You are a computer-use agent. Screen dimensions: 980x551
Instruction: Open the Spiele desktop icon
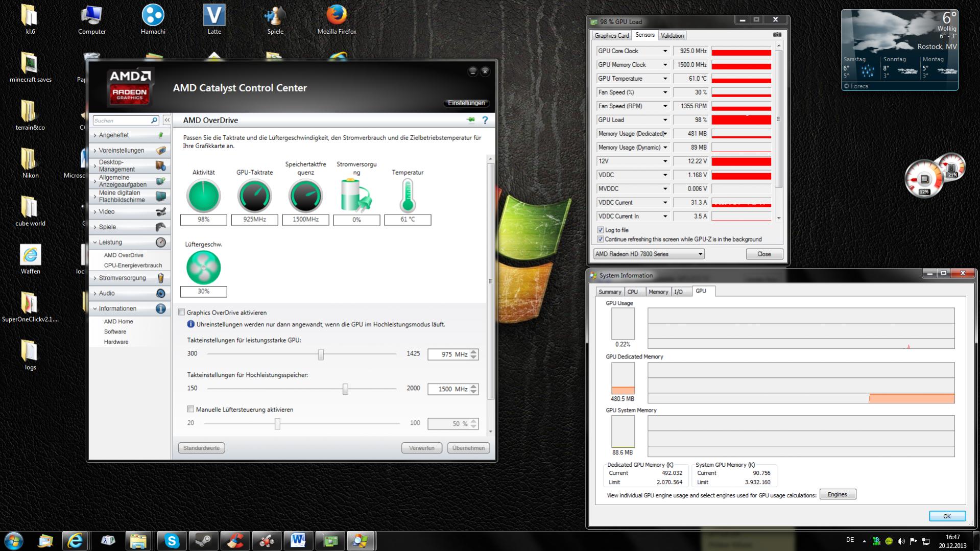tap(275, 19)
